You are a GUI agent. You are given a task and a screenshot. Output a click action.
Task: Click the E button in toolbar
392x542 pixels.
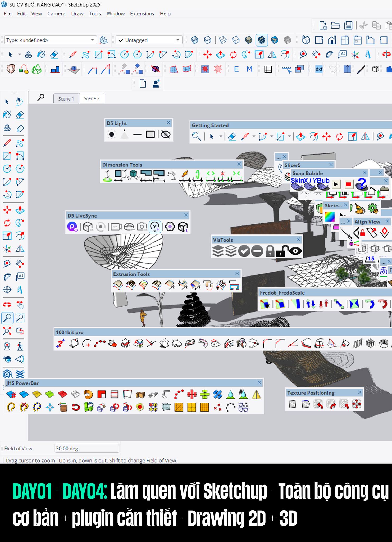click(x=236, y=69)
